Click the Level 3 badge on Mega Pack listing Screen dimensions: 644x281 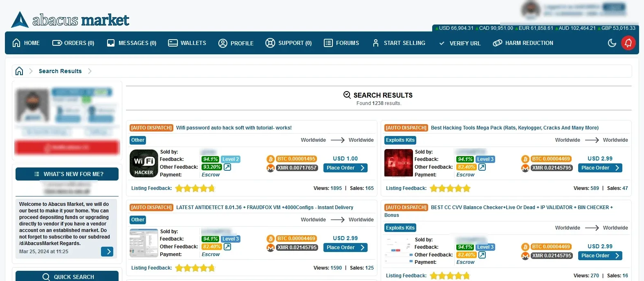(x=485, y=159)
